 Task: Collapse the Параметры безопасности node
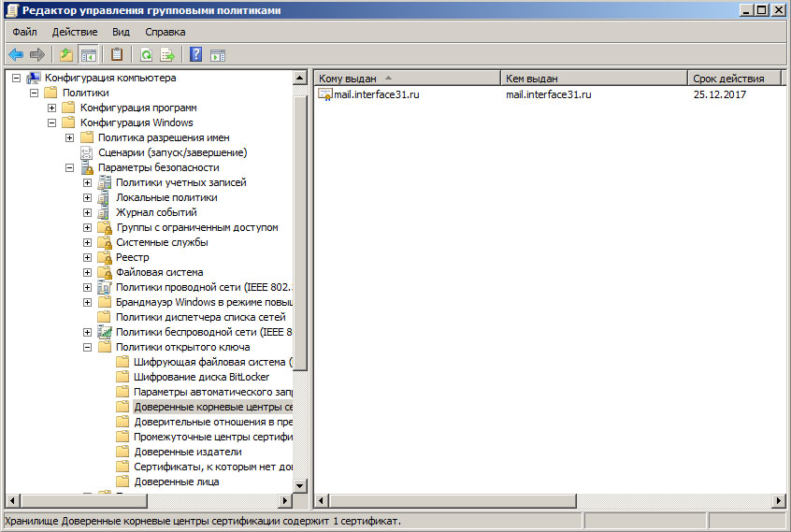[70, 167]
